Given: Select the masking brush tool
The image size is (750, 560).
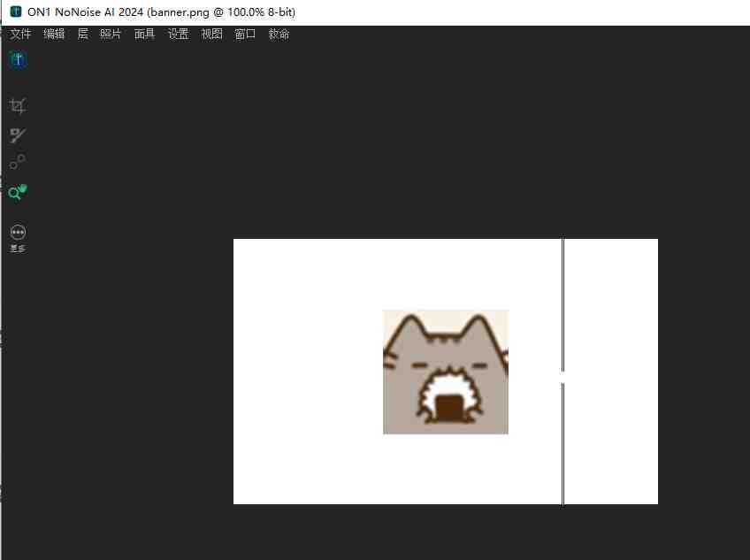Looking at the screenshot, I should pos(18,135).
